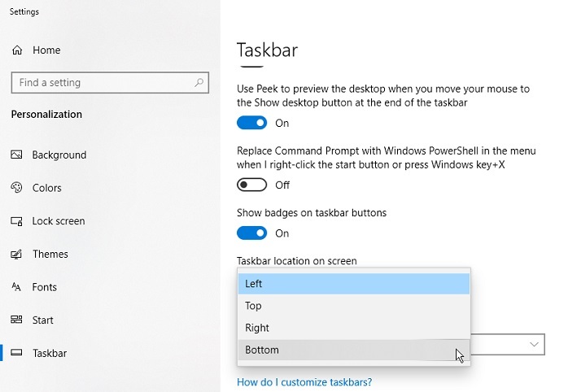Screen dimensions: 568x392
Task: Open the Themes settings page
Action: (x=50, y=254)
